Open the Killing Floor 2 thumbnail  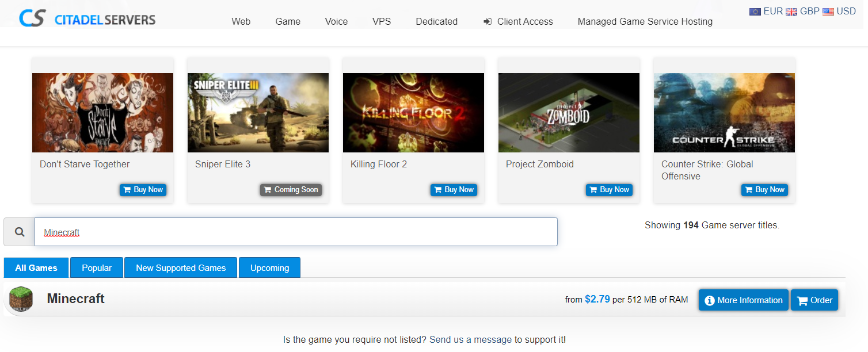tap(413, 113)
